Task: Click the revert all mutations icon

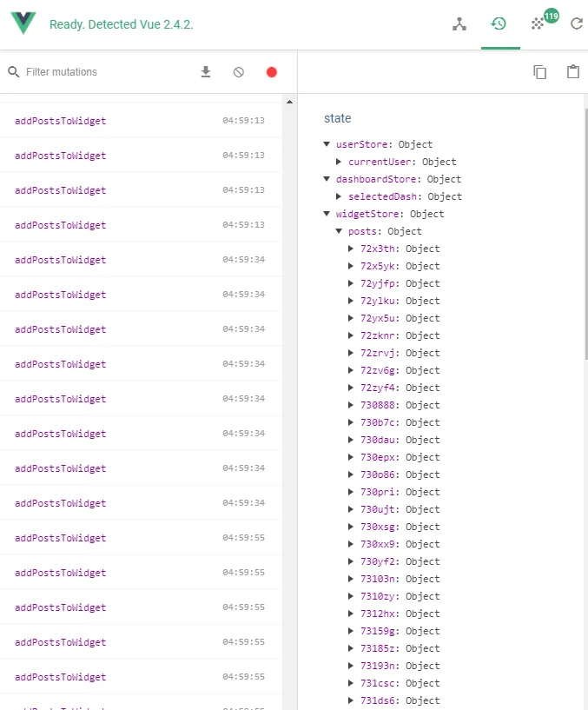Action: [239, 72]
